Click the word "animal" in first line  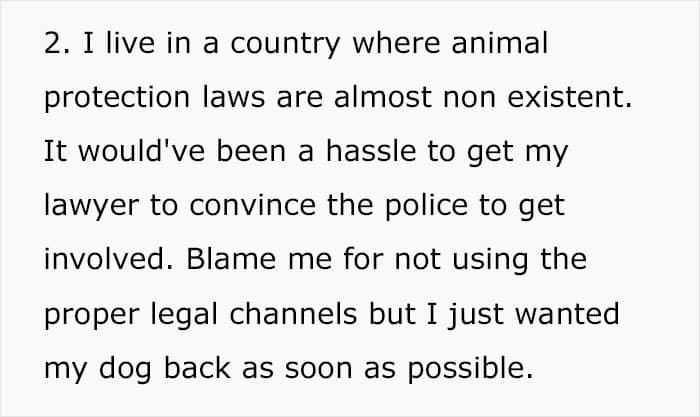pyautogui.click(x=500, y=43)
